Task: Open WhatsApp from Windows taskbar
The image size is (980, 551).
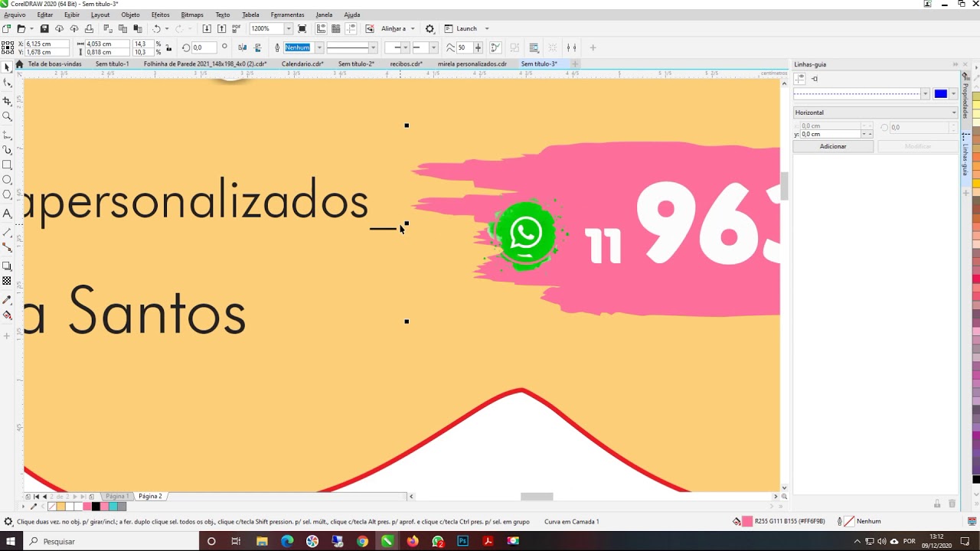Action: click(x=438, y=541)
